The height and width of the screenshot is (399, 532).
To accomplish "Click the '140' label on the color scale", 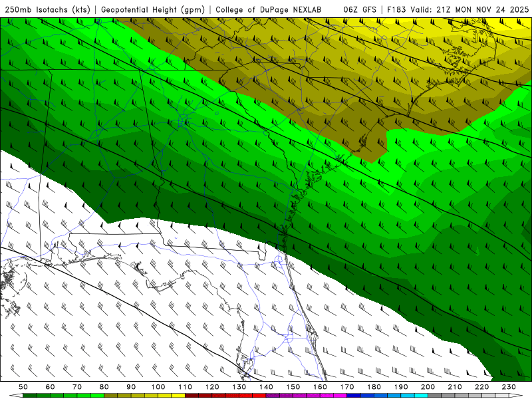I will pos(266,387).
